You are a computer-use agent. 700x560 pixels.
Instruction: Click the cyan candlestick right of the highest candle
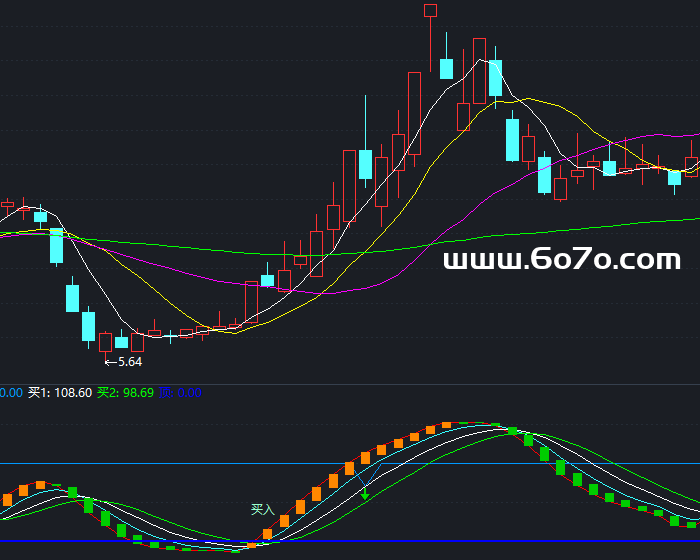(x=447, y=69)
